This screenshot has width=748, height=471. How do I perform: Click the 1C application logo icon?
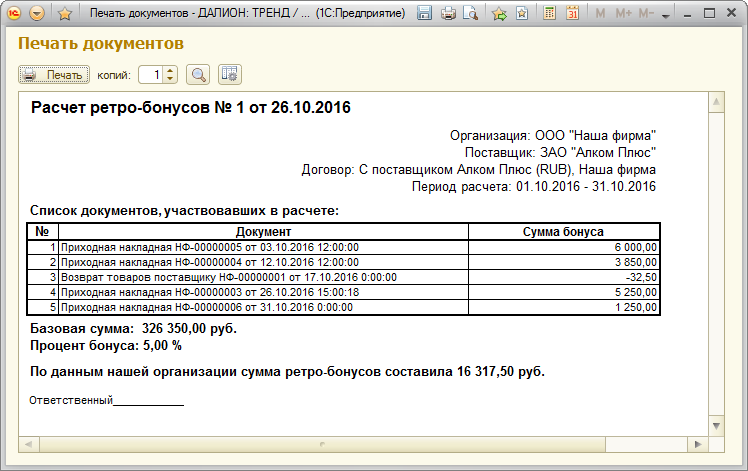[15, 13]
